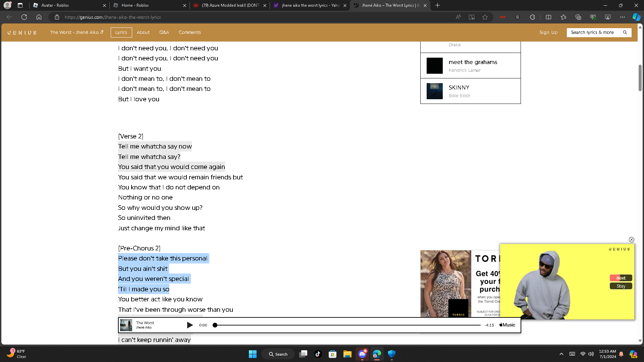View site information lock icon
This screenshot has height=362, width=644.
pyautogui.click(x=57, y=17)
